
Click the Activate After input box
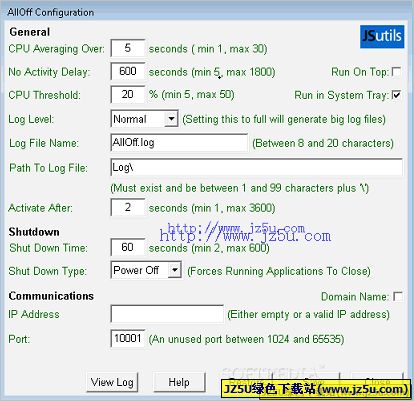[128, 208]
